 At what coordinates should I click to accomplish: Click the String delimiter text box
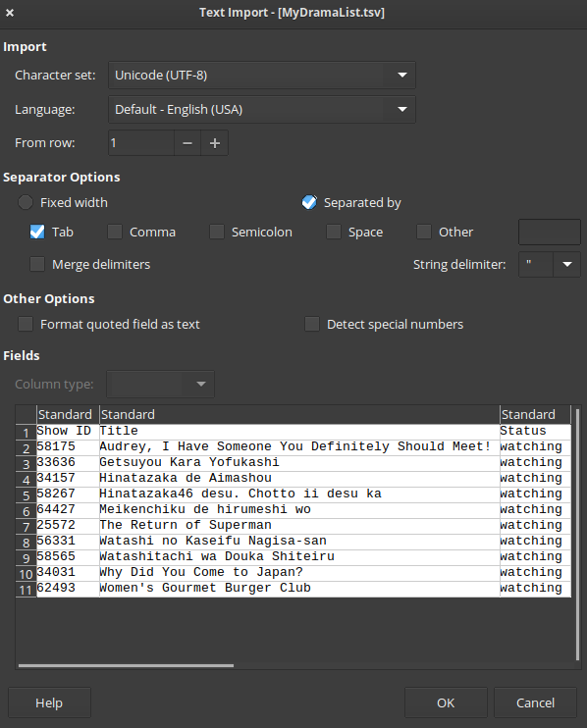[536, 265]
